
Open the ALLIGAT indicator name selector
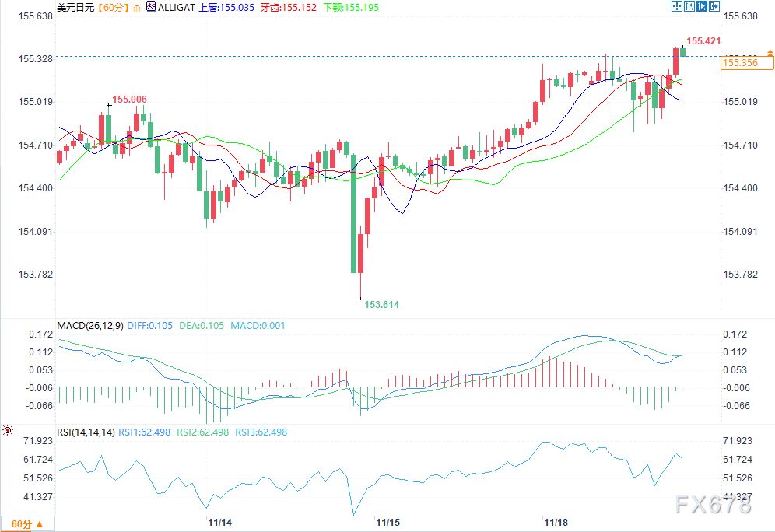(x=176, y=7)
